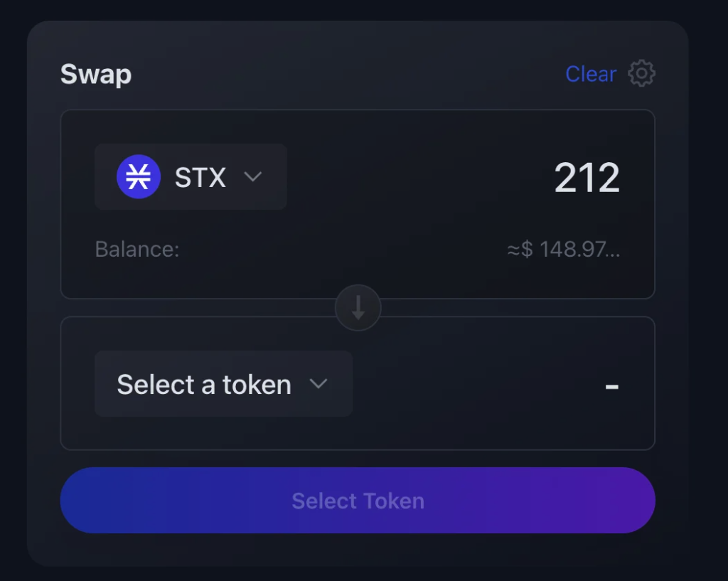The width and height of the screenshot is (728, 581).
Task: Flip swap direction with the down-arrow button
Action: coord(358,307)
